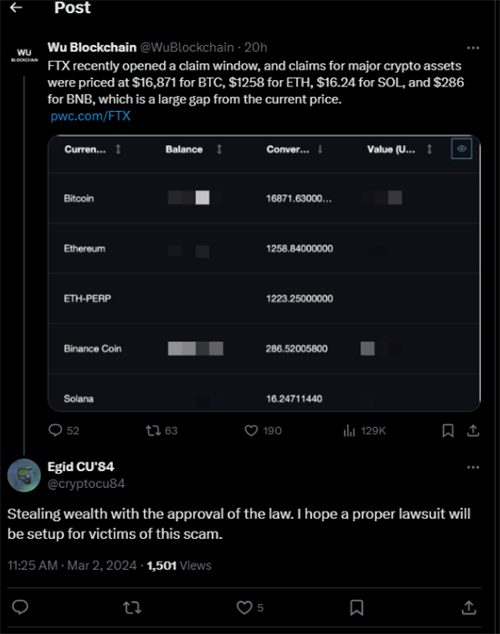The width and height of the screenshot is (500, 634).
Task: Toggle the eye visibility icon in table
Action: pyautogui.click(x=461, y=148)
